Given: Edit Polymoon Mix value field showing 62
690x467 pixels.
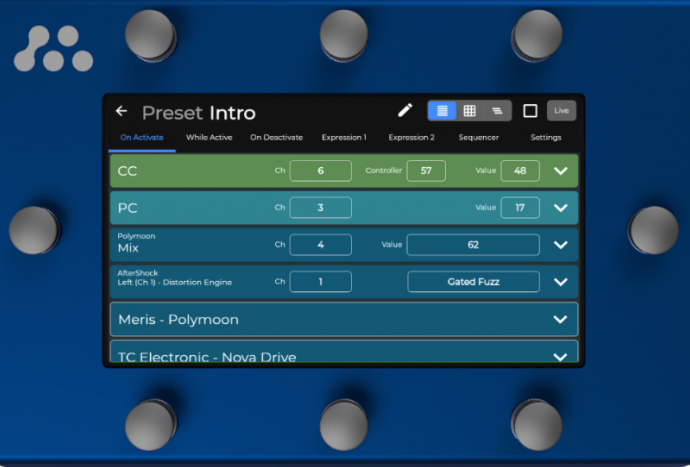Looking at the screenshot, I should (x=473, y=245).
